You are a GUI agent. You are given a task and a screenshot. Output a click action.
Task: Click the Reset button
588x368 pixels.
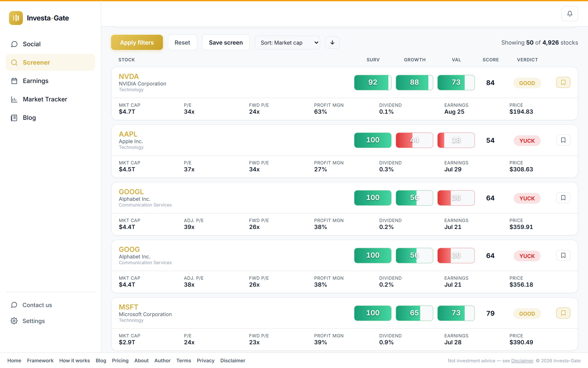[x=182, y=43]
